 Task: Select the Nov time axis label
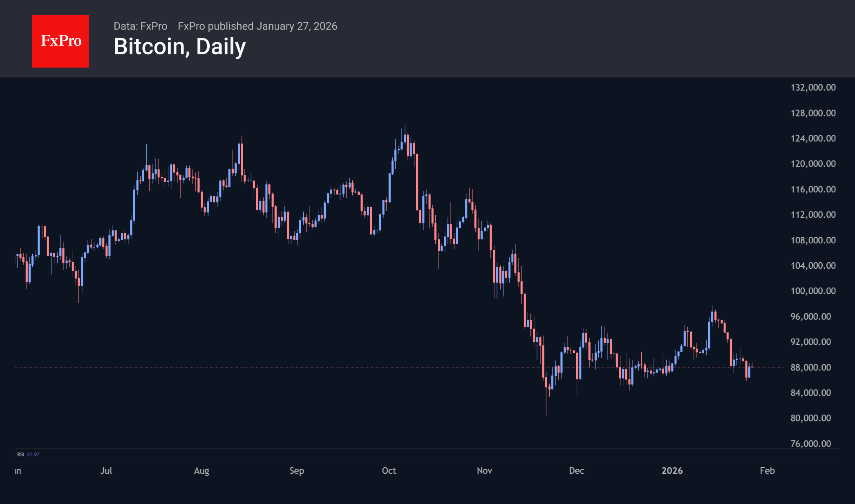484,471
